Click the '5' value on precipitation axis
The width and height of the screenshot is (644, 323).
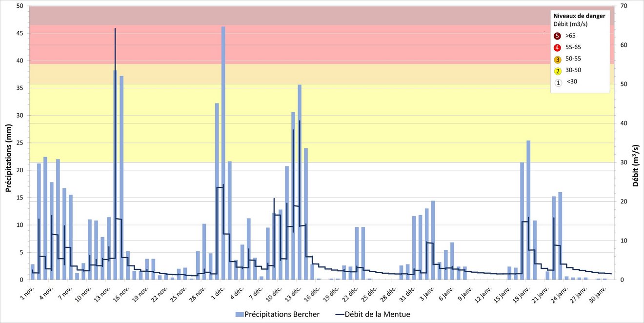point(21,252)
